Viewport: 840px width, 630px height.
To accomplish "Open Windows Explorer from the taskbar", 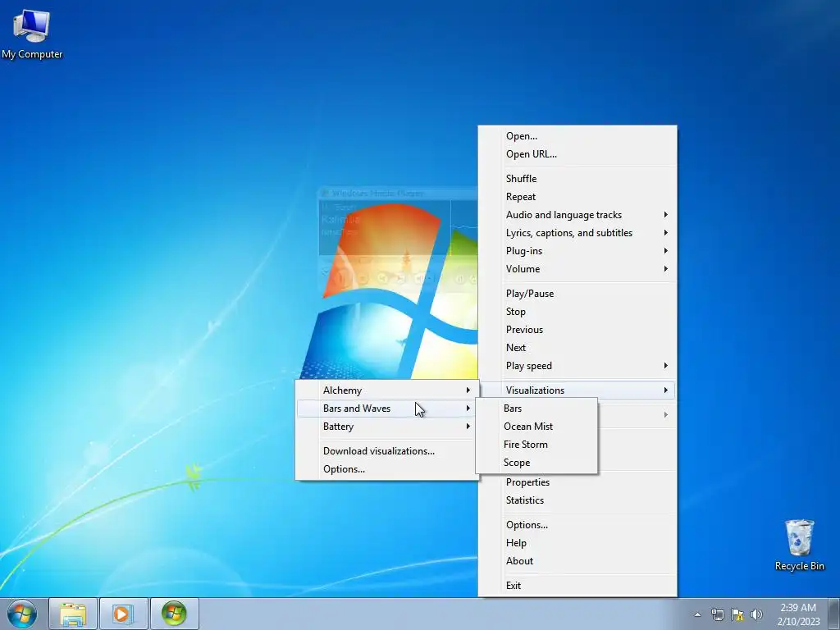I will [x=73, y=614].
